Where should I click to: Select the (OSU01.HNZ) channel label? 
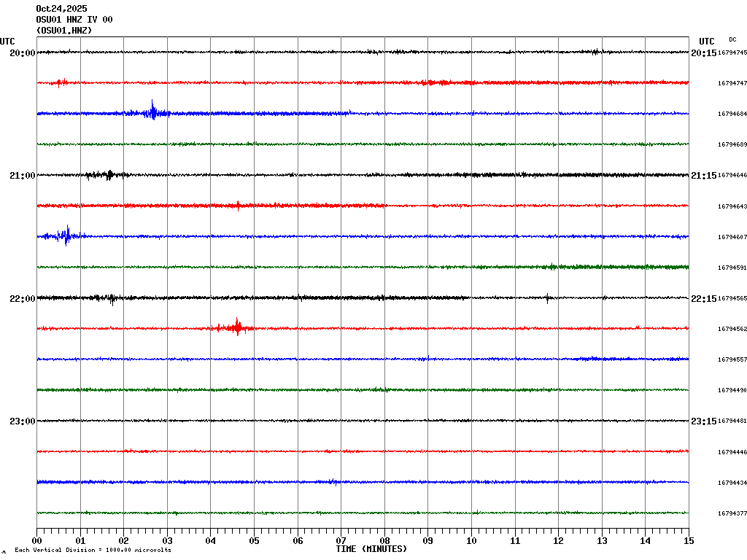[x=64, y=31]
